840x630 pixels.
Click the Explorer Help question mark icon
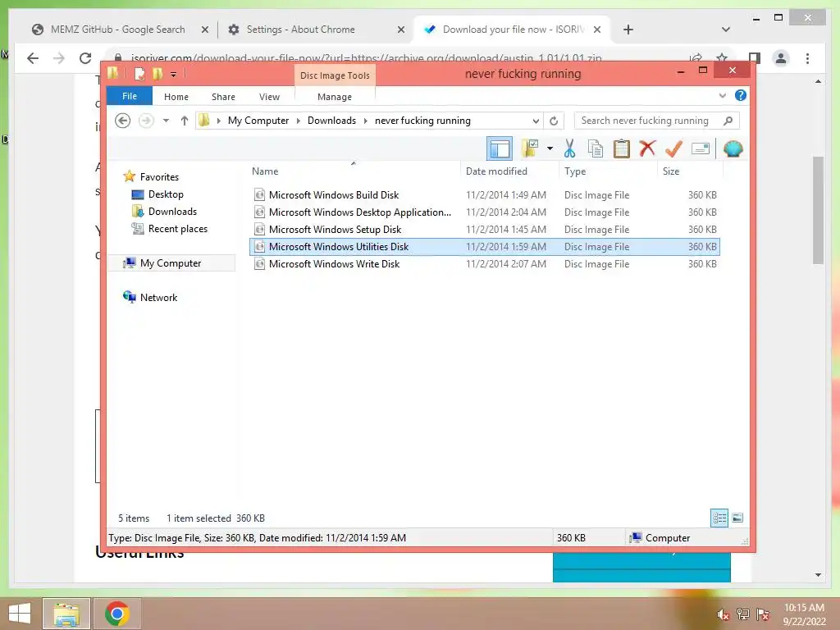741,95
